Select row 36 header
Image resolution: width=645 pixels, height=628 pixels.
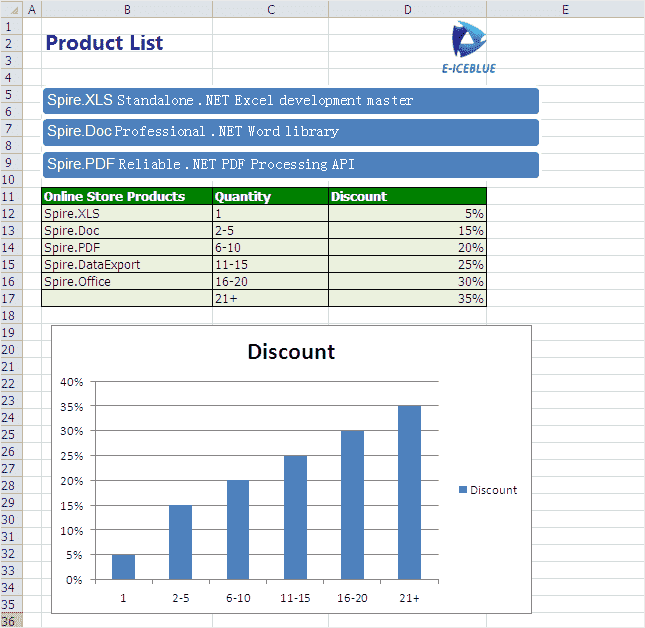(11, 621)
